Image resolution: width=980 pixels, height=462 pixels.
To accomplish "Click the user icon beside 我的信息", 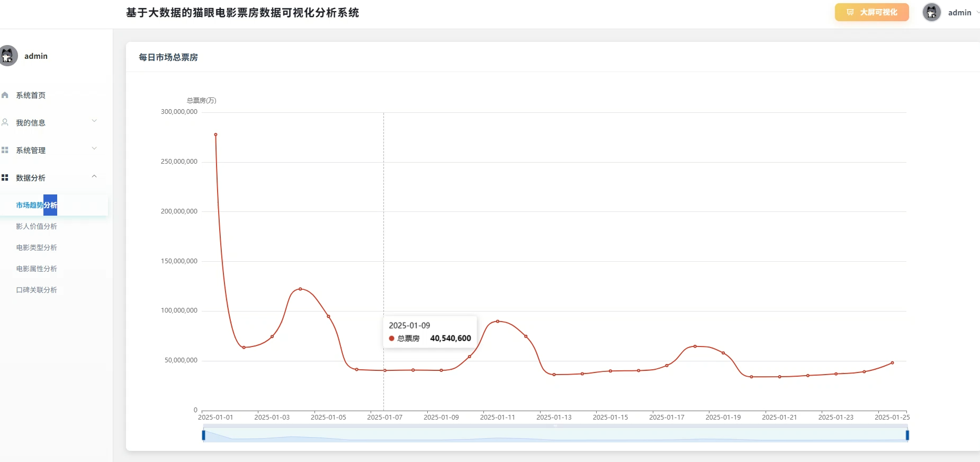I will pos(5,122).
